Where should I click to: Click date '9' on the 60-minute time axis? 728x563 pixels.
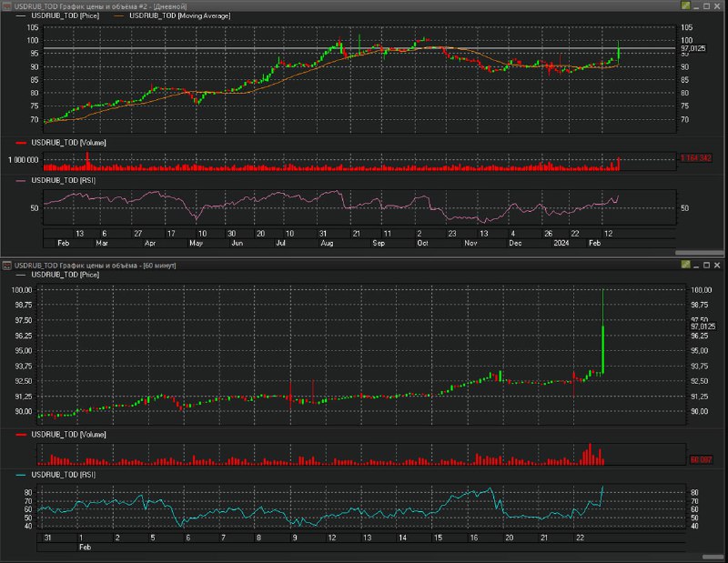pyautogui.click(x=294, y=538)
